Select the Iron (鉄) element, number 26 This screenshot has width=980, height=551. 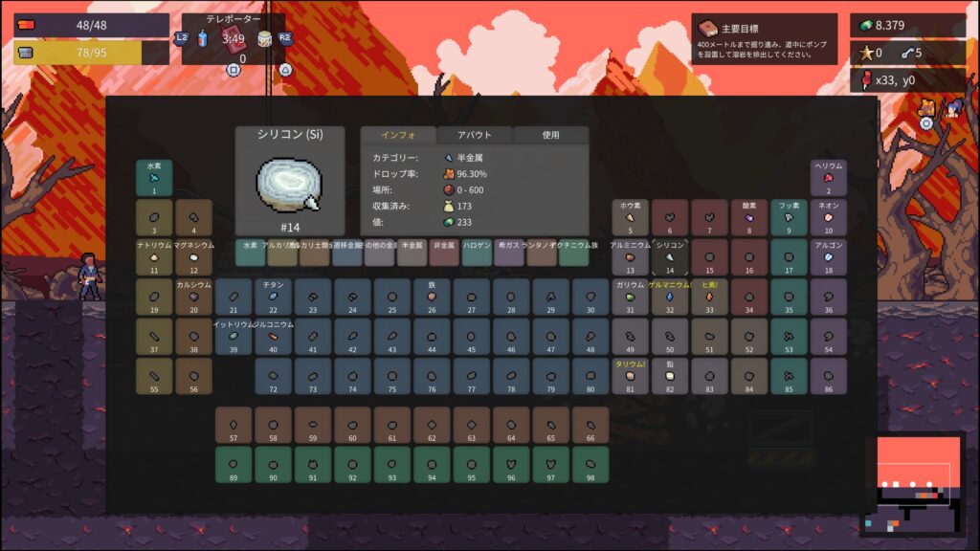[x=432, y=298]
